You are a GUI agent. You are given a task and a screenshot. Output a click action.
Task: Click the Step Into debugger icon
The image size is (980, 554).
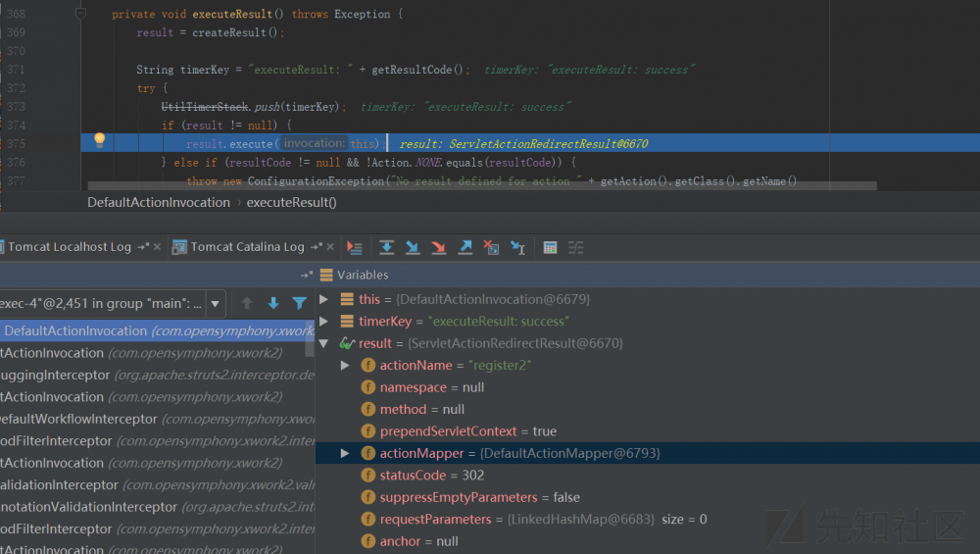[x=413, y=248]
